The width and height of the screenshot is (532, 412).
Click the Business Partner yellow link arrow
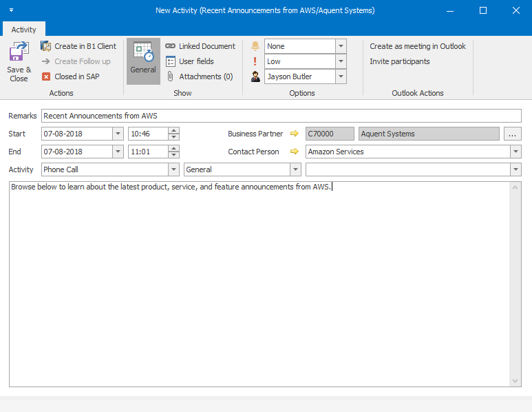point(295,134)
